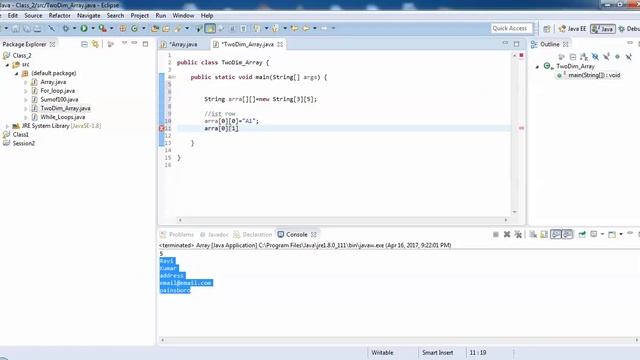The height and width of the screenshot is (360, 640).
Task: Collapse the default package node
Action: [16, 73]
